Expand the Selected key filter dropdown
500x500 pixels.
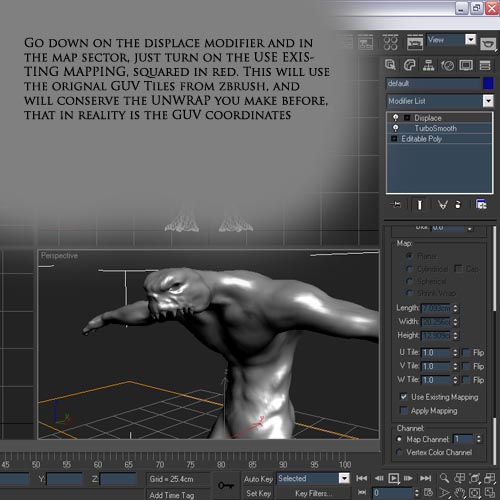(344, 478)
